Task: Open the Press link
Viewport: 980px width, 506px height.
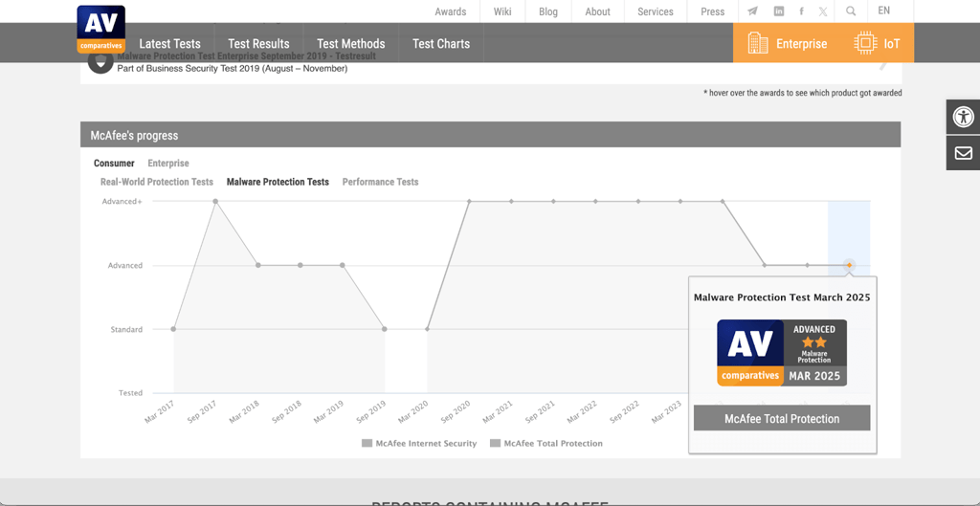Action: click(712, 11)
